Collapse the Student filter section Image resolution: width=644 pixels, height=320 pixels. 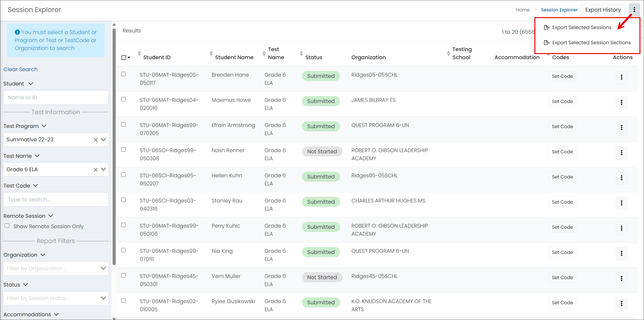31,84
